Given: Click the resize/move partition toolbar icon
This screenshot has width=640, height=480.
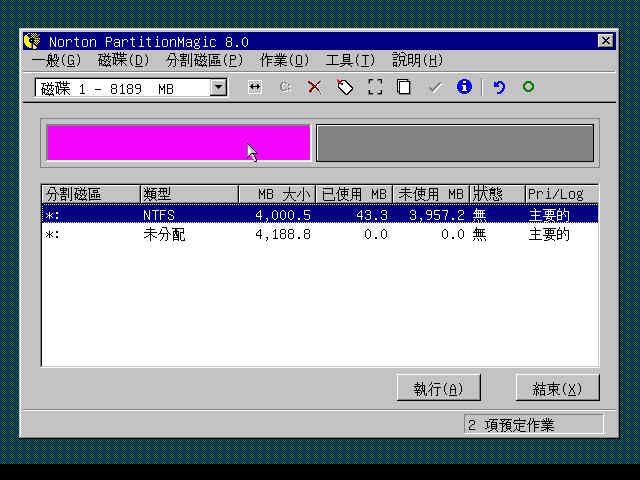Looking at the screenshot, I should (x=255, y=87).
